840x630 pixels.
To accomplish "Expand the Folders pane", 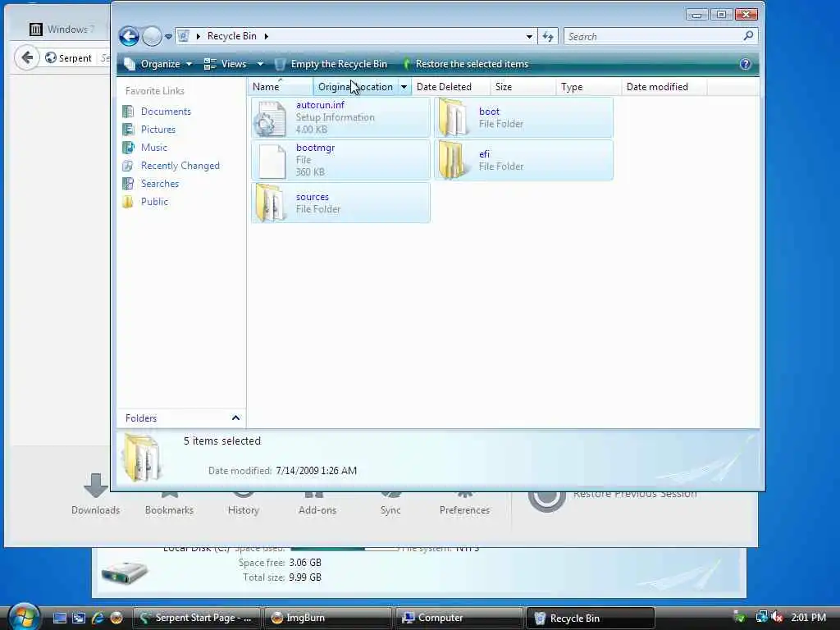I will [x=235, y=418].
